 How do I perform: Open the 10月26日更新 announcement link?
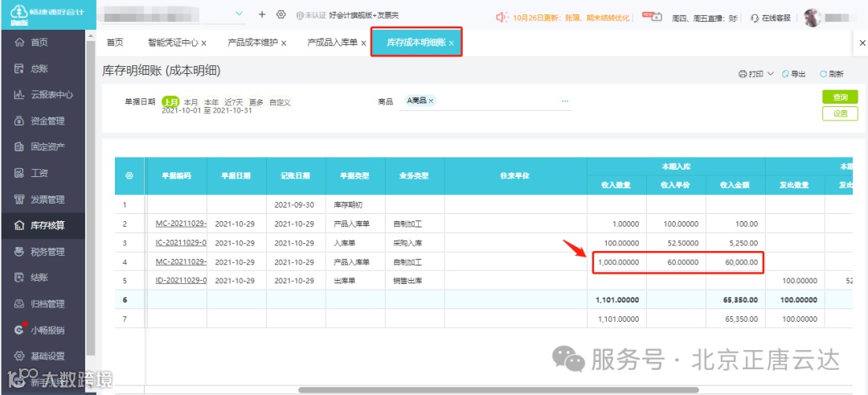tap(571, 18)
